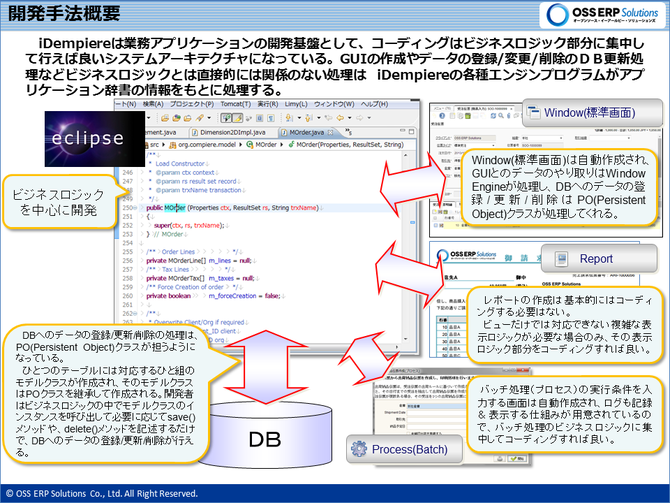Click the gear icon beside Process(Batch)
The height and width of the screenshot is (503, 670).
click(359, 448)
